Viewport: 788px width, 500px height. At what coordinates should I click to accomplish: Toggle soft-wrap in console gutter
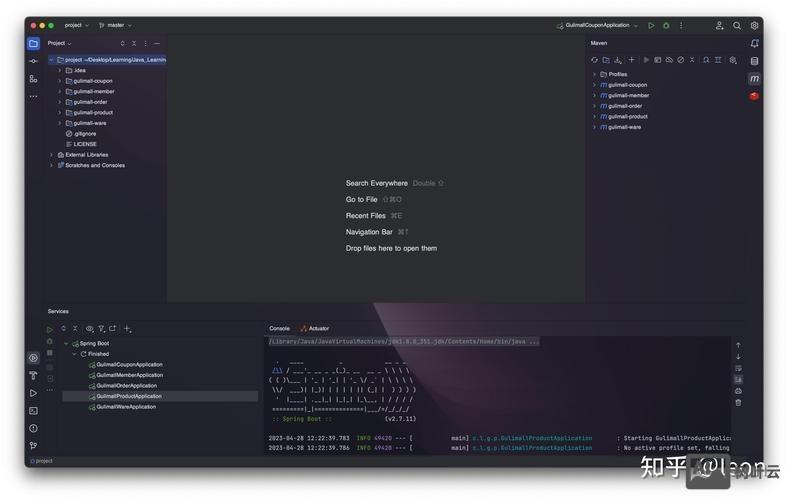[x=738, y=369]
